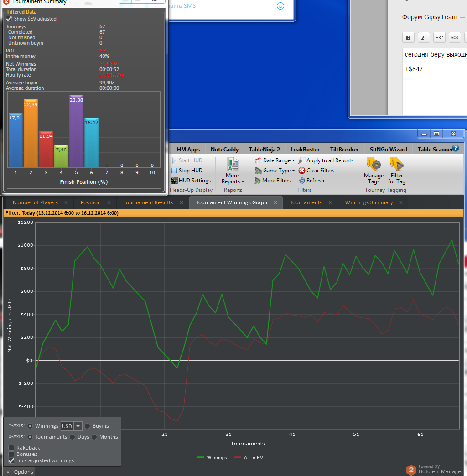Screen dimensions: 467x476
Task: Open the LeakBuster ribbon tab
Action: [305, 150]
